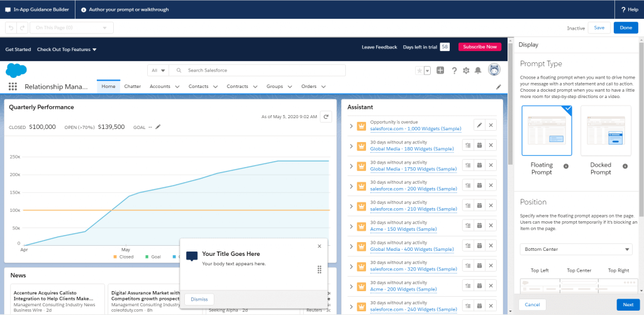Expand the Acme 200 Widgets row
644x315 pixels.
tap(351, 286)
